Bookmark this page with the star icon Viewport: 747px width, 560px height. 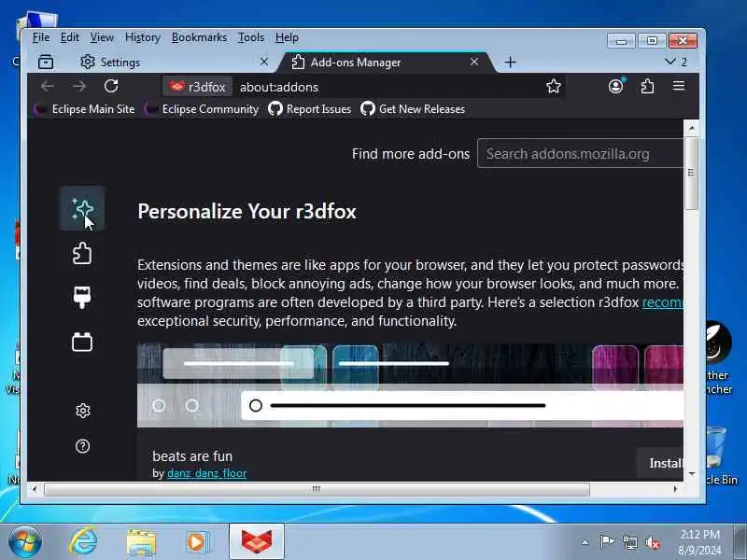click(553, 86)
